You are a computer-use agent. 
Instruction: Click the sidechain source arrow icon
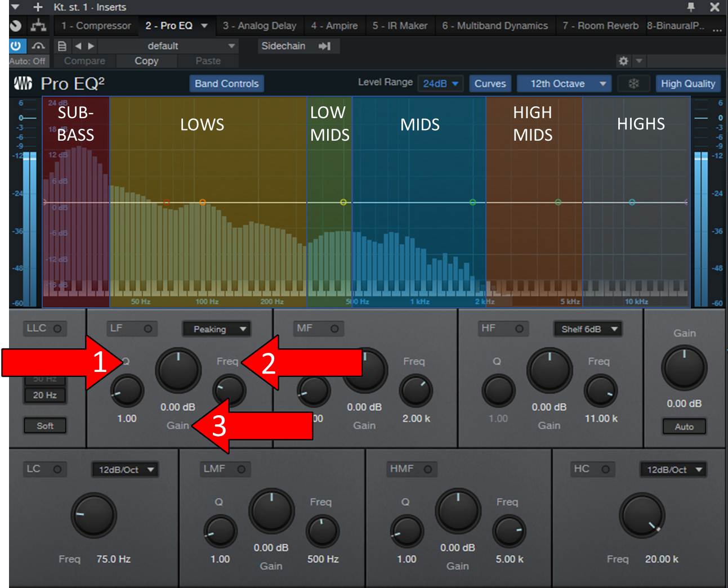pos(325,46)
